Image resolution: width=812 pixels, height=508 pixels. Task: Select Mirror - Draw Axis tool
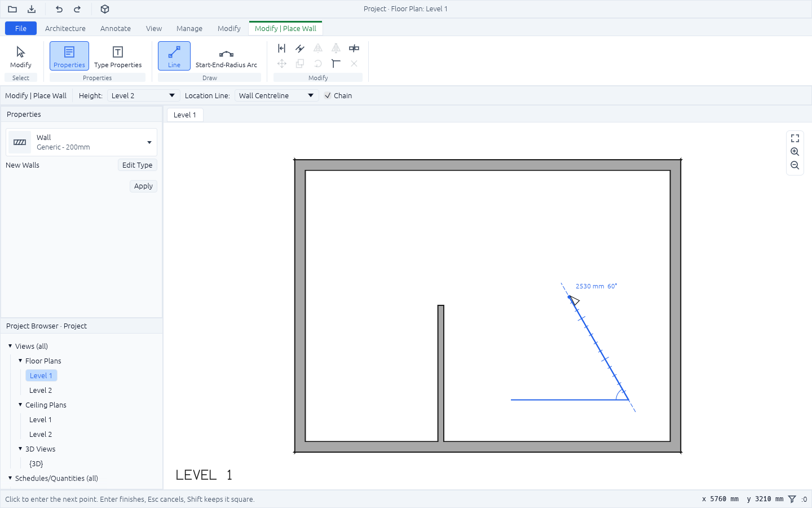coord(336,49)
